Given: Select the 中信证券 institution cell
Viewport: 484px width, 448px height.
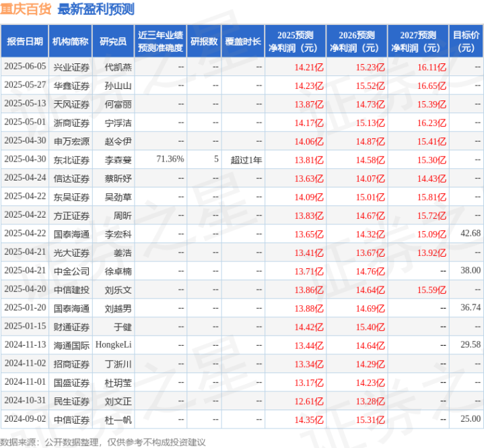Looking at the screenshot, I should pos(71,420).
